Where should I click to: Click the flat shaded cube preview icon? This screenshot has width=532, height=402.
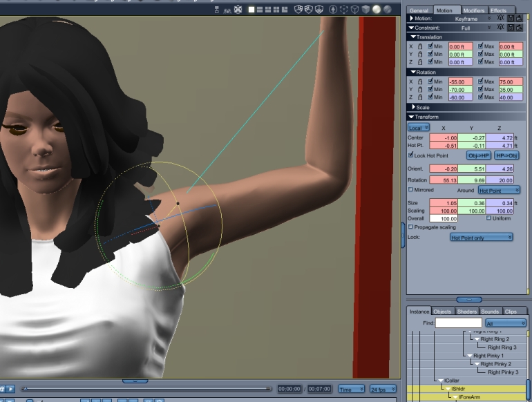(x=365, y=10)
